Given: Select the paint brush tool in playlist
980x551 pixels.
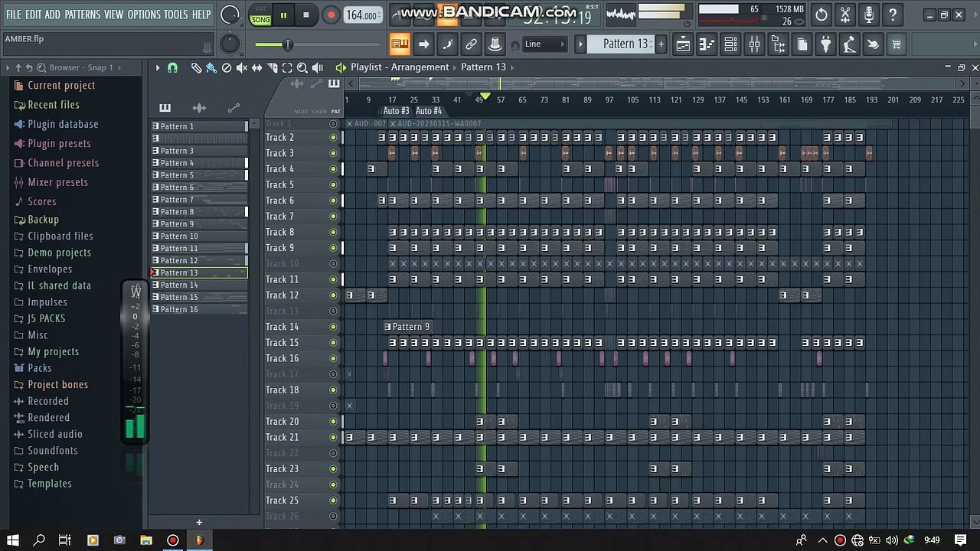Looking at the screenshot, I should (211, 67).
